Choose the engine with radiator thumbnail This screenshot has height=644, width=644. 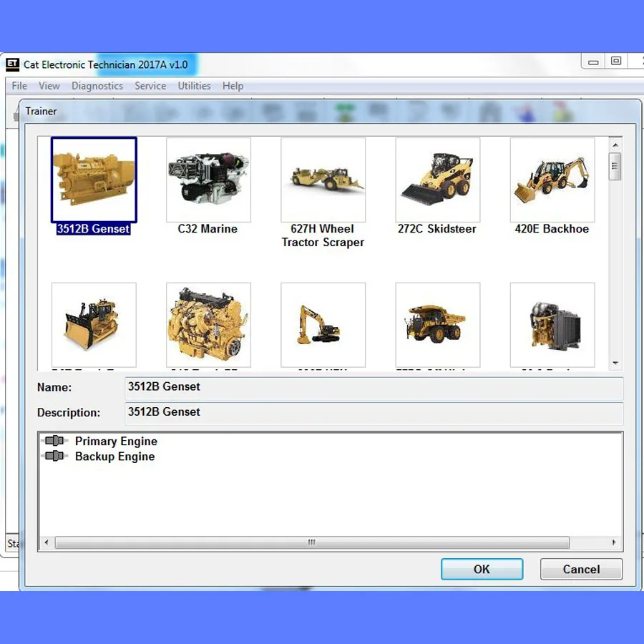[552, 325]
